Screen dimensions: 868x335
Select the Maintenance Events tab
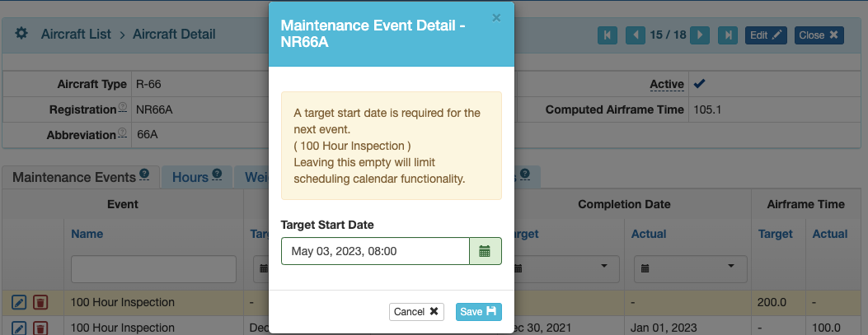pos(81,177)
